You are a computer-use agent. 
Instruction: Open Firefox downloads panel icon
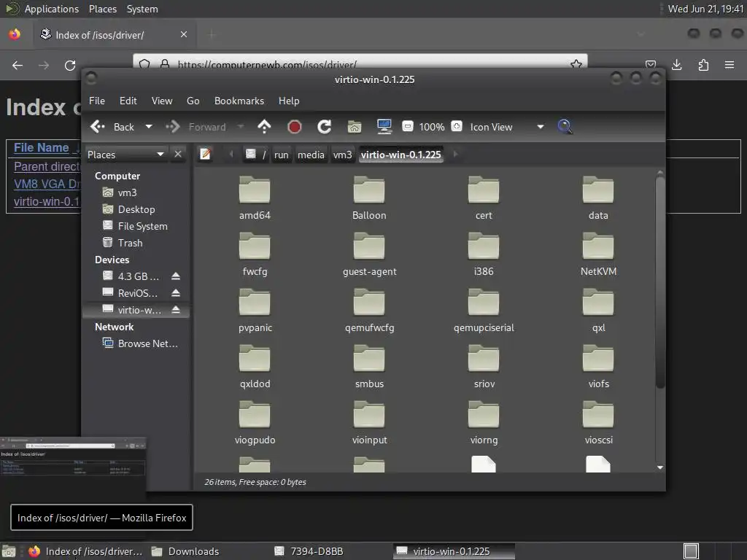pos(676,65)
